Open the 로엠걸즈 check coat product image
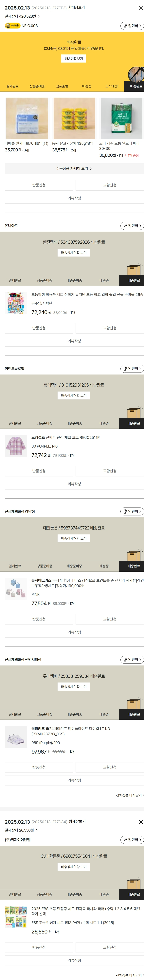The height and width of the screenshot is (980, 144). pyautogui.click(x=16, y=446)
